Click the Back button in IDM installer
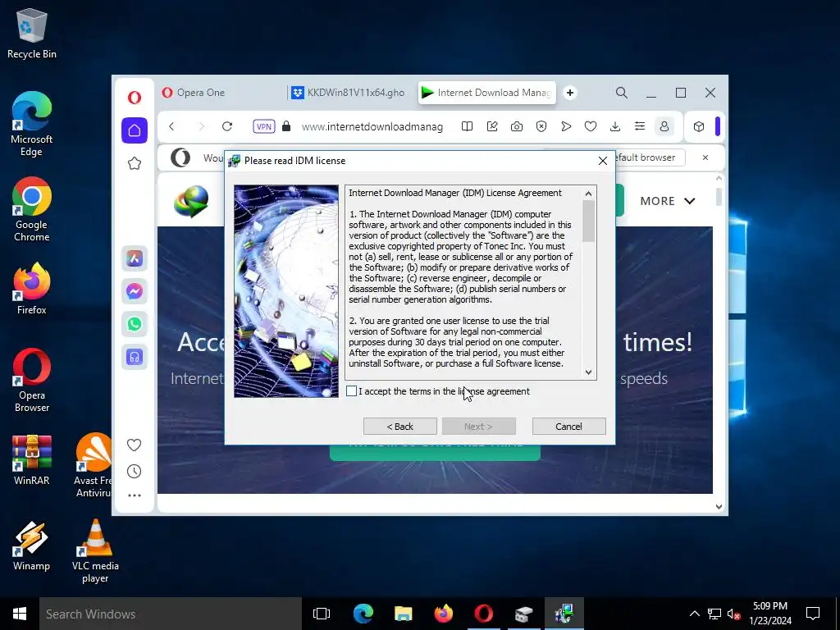 (399, 427)
